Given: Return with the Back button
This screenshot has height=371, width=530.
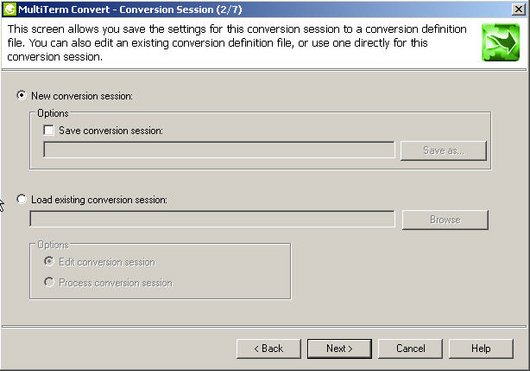Looking at the screenshot, I should tap(269, 349).
